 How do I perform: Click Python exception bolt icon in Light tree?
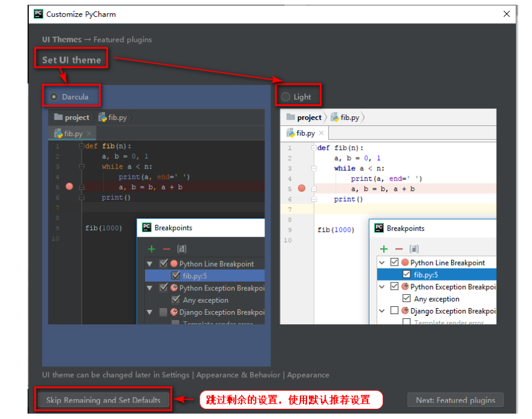[x=405, y=287]
